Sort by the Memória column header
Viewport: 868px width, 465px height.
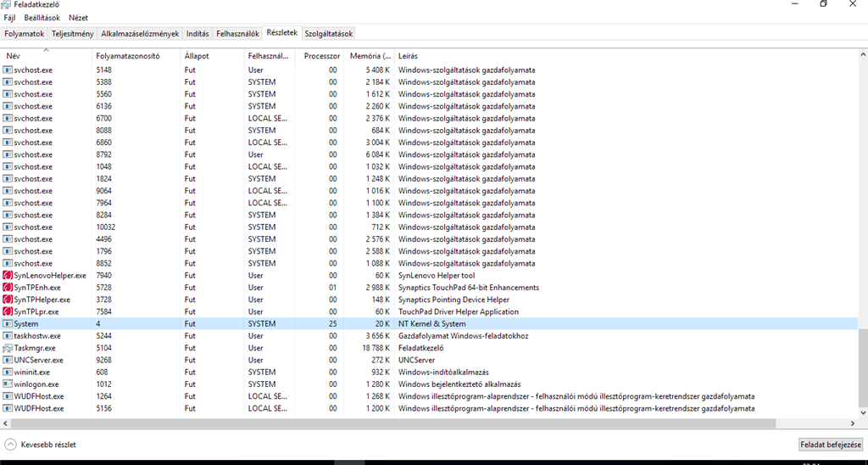[370, 56]
